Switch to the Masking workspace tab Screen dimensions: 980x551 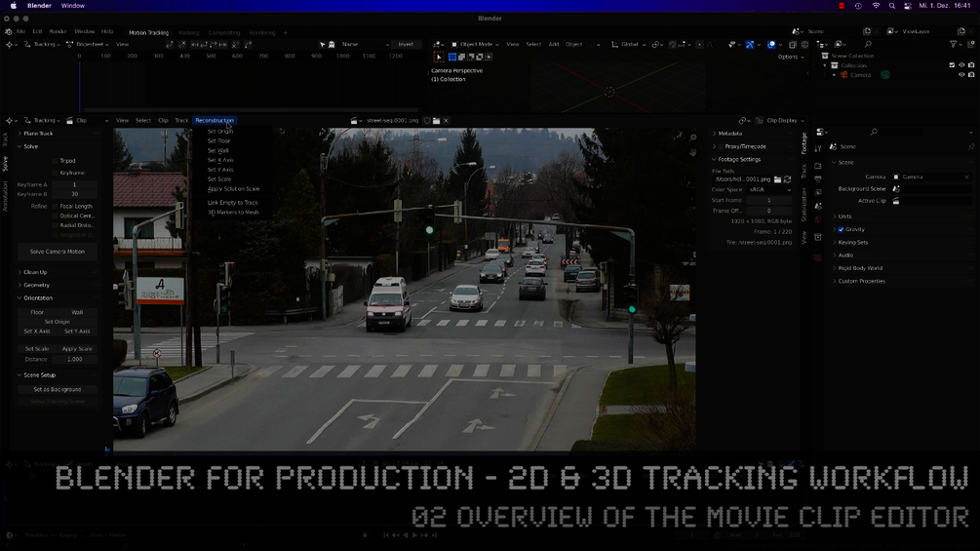189,32
